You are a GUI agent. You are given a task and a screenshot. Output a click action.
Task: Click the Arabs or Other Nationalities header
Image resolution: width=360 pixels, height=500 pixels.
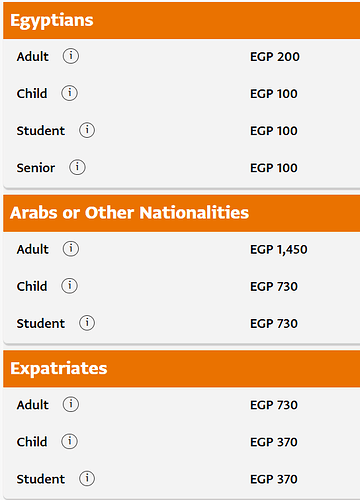pyautogui.click(x=182, y=213)
